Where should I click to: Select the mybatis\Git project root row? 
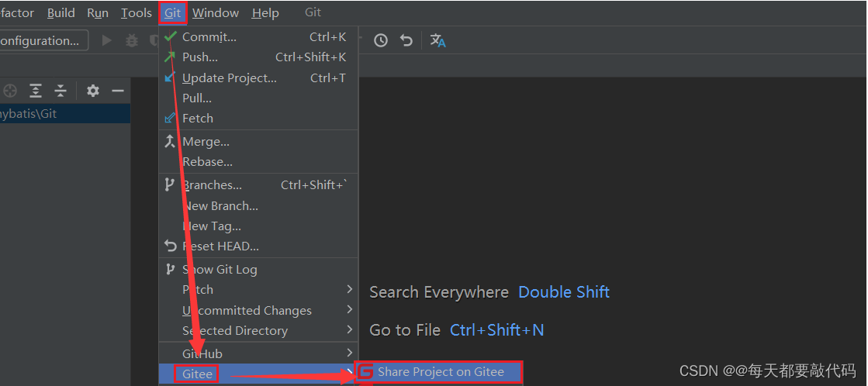[64, 113]
